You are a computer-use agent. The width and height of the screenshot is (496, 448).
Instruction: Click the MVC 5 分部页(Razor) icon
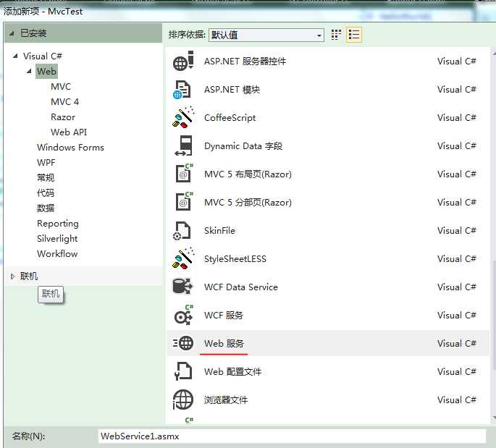tap(185, 202)
